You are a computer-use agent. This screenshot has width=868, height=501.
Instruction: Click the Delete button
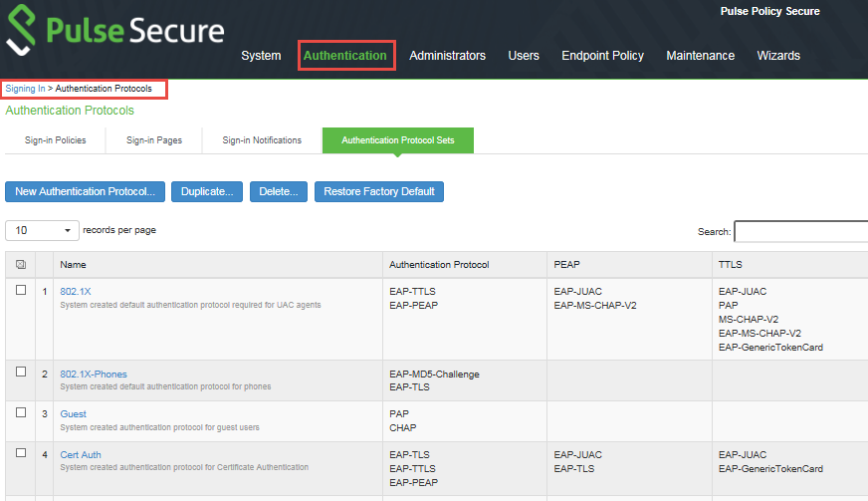tap(279, 192)
